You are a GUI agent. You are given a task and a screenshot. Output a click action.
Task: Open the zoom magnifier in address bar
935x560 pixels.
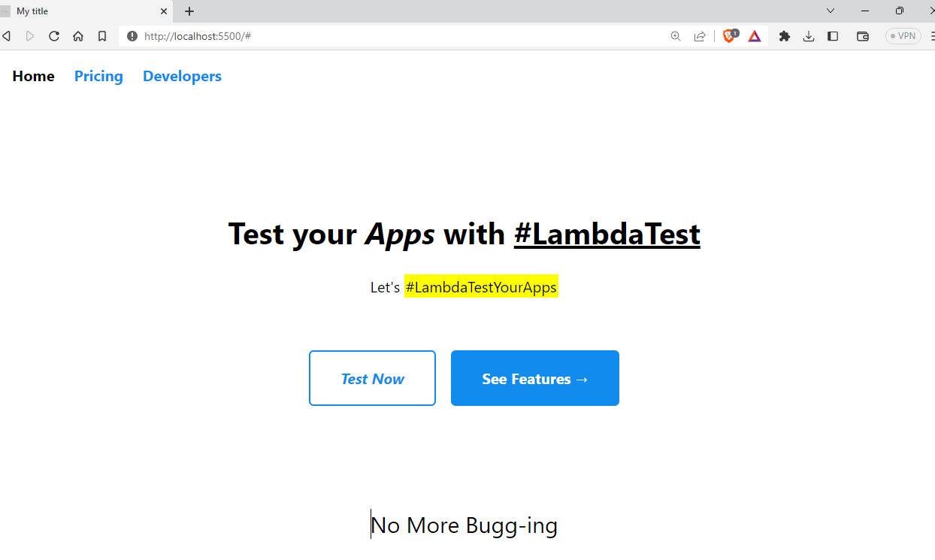point(676,36)
